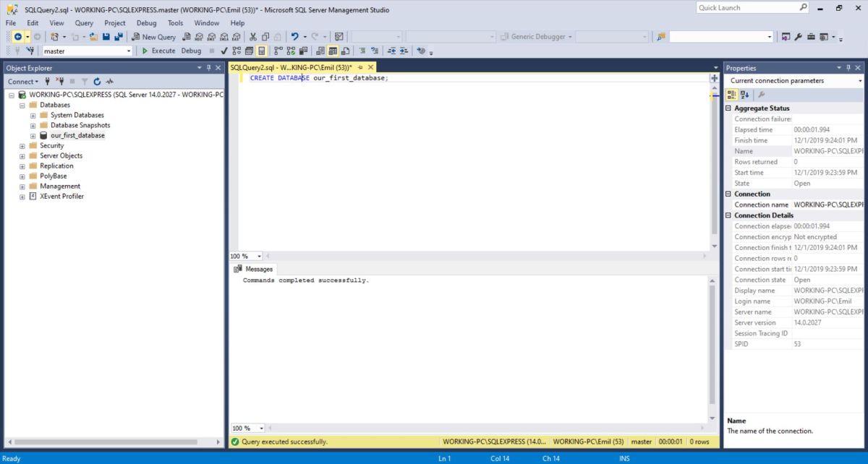Open Activity Monitor from Object Explorer toolbar
Image resolution: width=868 pixels, height=464 pixels.
109,81
